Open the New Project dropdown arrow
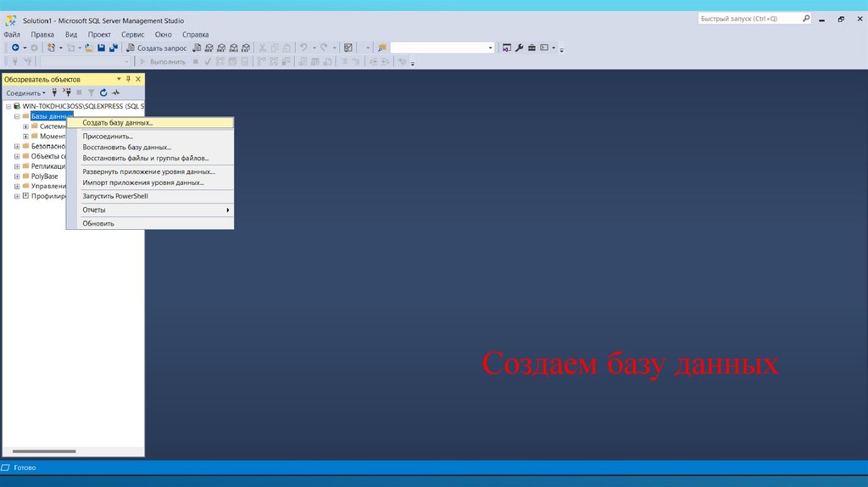The image size is (868, 487). 61,48
